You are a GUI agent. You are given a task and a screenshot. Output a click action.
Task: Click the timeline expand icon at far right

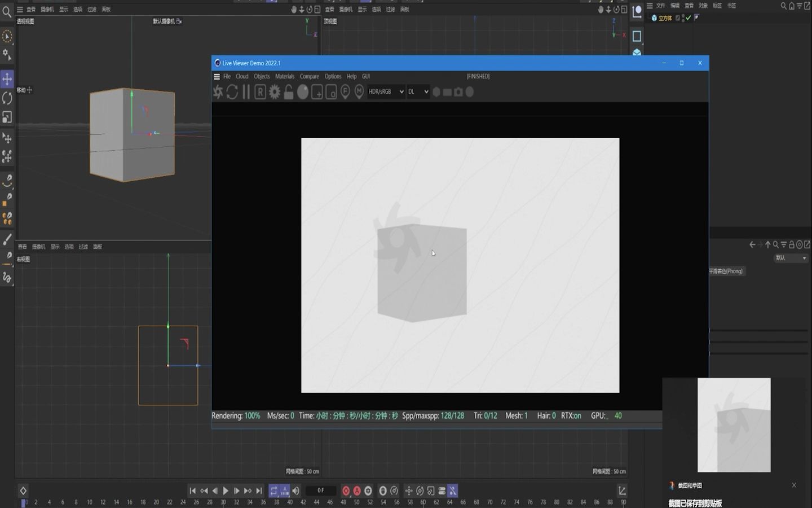(622, 491)
